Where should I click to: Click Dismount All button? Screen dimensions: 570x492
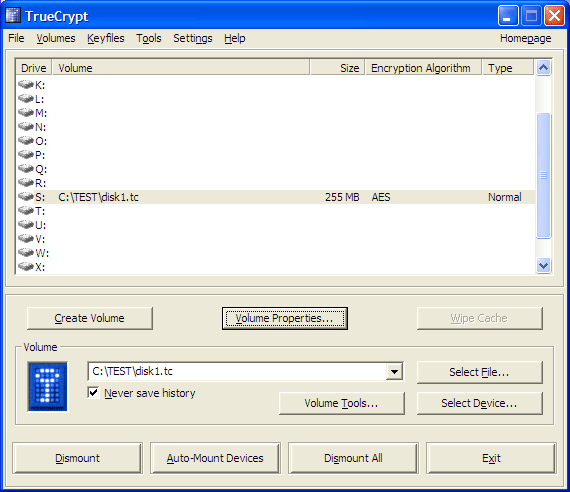coord(353,458)
